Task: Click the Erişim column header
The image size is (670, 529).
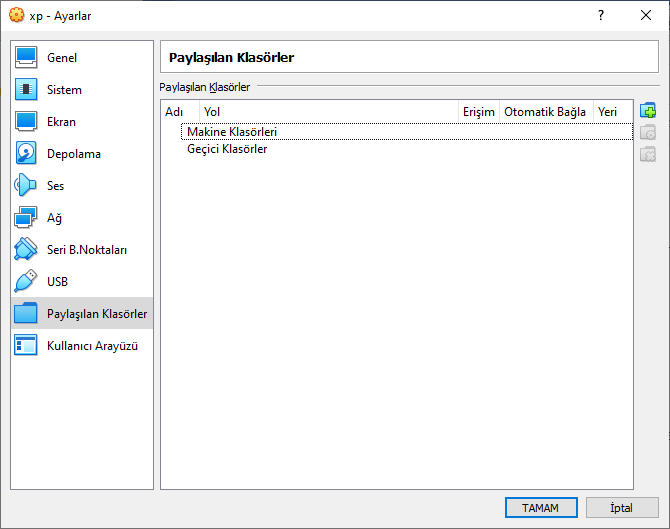Action: click(479, 112)
